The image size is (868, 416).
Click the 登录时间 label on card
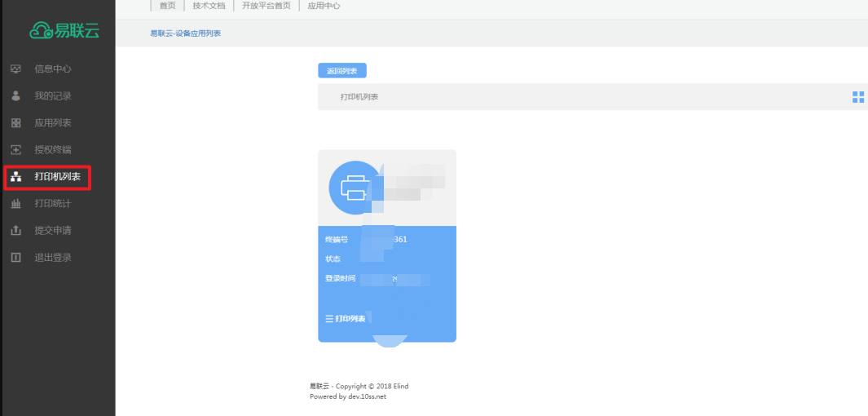coord(340,278)
